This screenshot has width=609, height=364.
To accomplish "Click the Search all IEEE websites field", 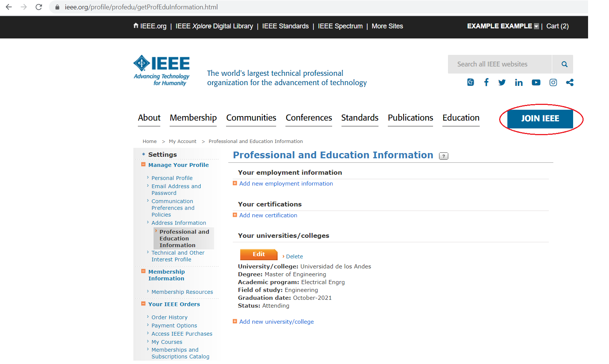I will (x=500, y=64).
